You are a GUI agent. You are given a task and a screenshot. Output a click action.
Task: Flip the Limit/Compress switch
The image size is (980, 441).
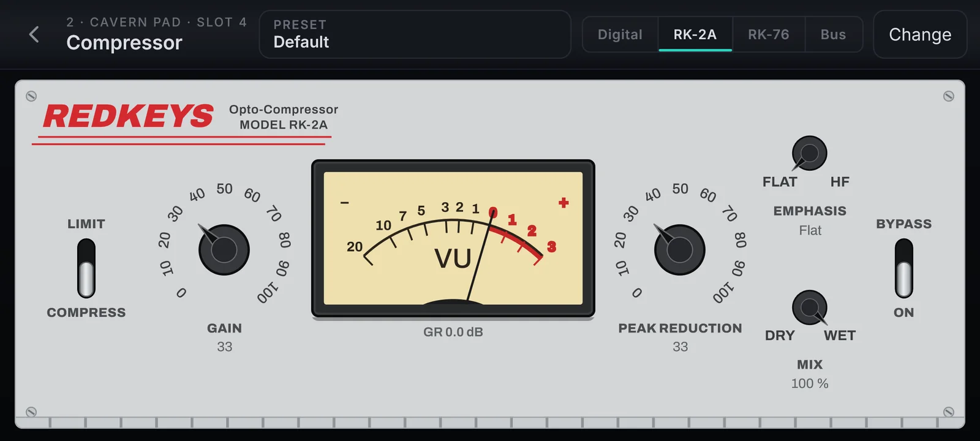pos(86,268)
